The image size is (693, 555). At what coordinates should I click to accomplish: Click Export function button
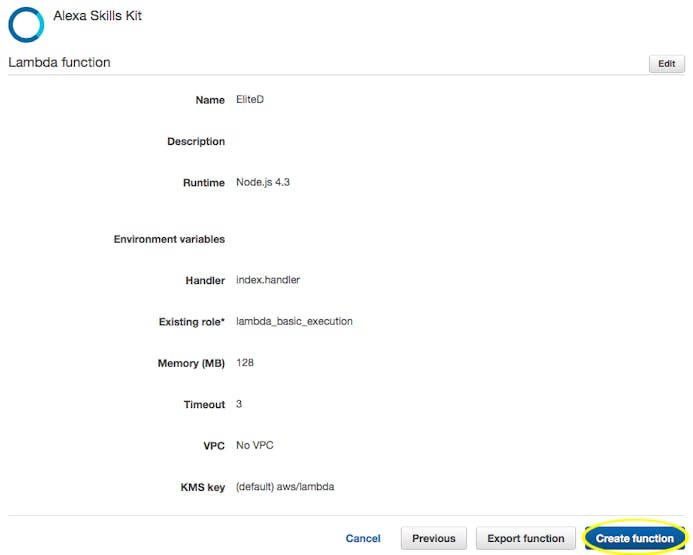[525, 538]
